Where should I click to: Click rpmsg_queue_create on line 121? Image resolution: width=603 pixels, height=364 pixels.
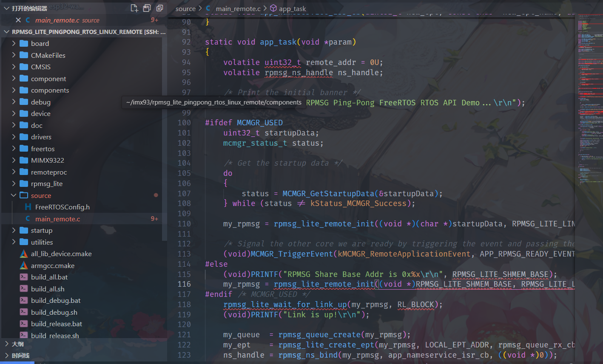[319, 335]
